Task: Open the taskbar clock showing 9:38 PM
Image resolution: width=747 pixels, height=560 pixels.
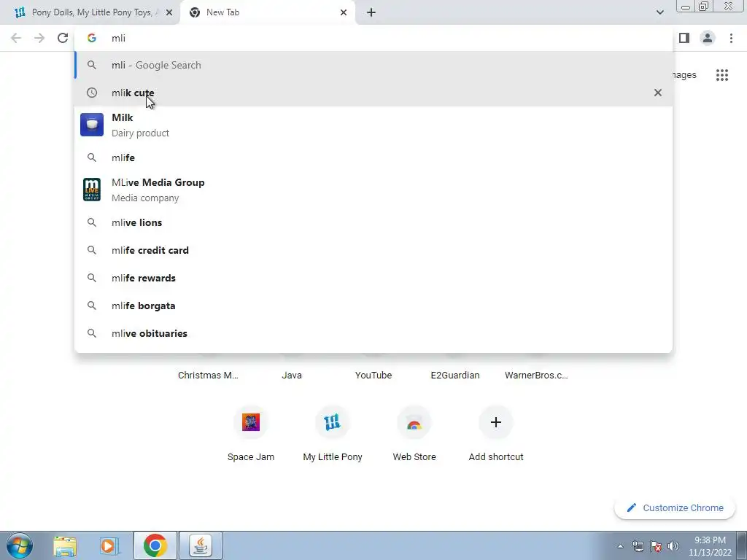Action: [710, 546]
